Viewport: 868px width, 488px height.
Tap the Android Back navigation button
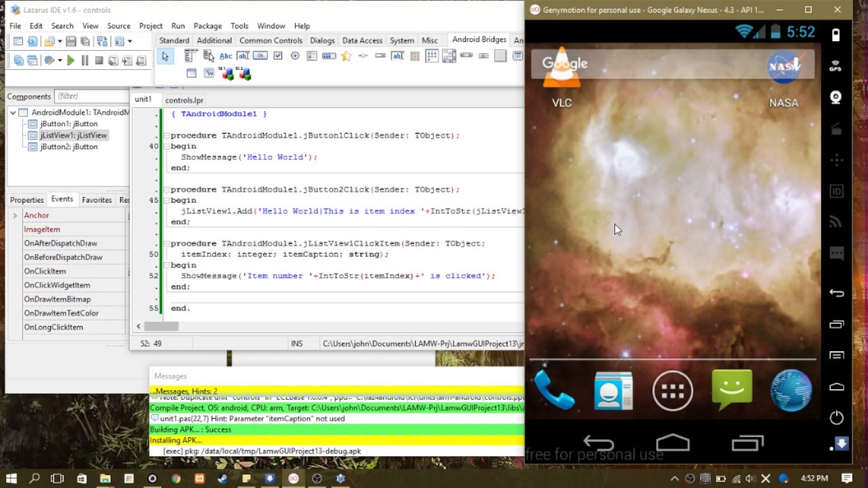click(598, 444)
